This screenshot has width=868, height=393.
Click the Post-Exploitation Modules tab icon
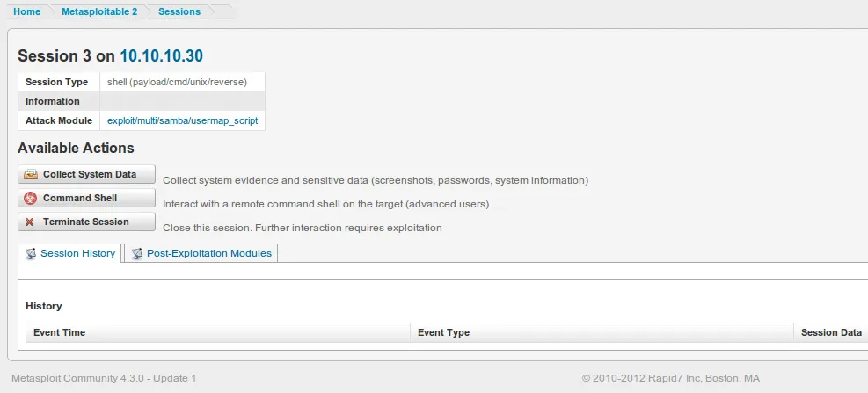137,253
